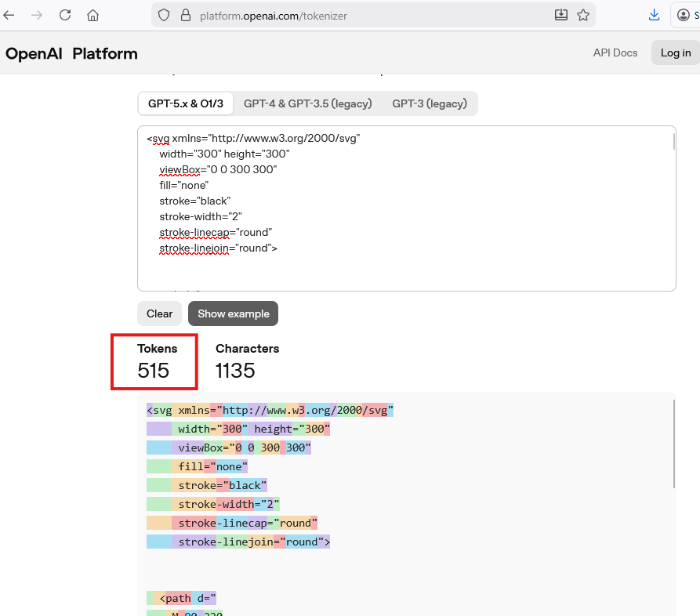Reload the tokenizer page
This screenshot has width=700, height=616.
coord(64,15)
